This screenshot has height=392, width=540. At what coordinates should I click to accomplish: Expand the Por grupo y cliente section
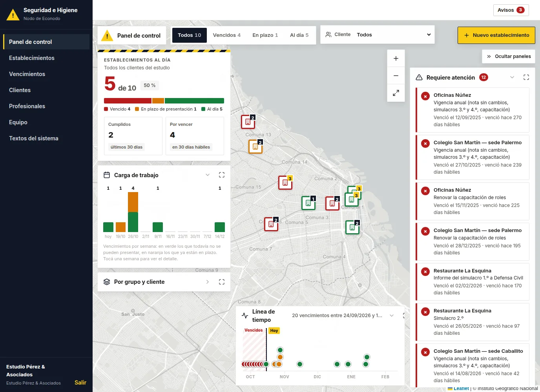pos(208,282)
